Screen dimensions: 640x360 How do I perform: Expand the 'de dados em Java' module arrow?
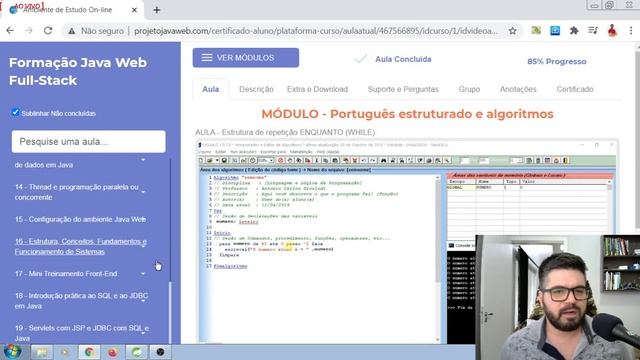pyautogui.click(x=143, y=160)
